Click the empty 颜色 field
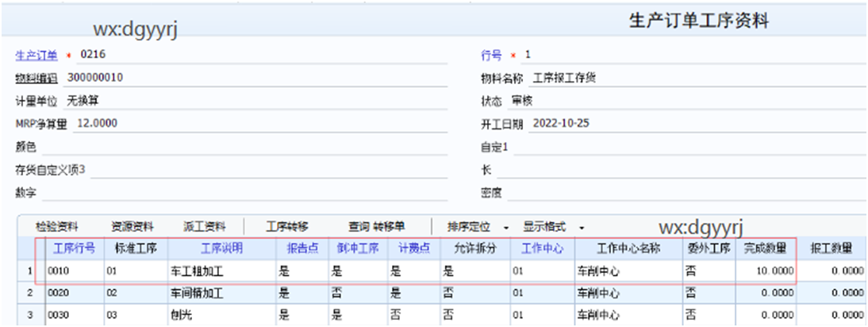 point(244,148)
